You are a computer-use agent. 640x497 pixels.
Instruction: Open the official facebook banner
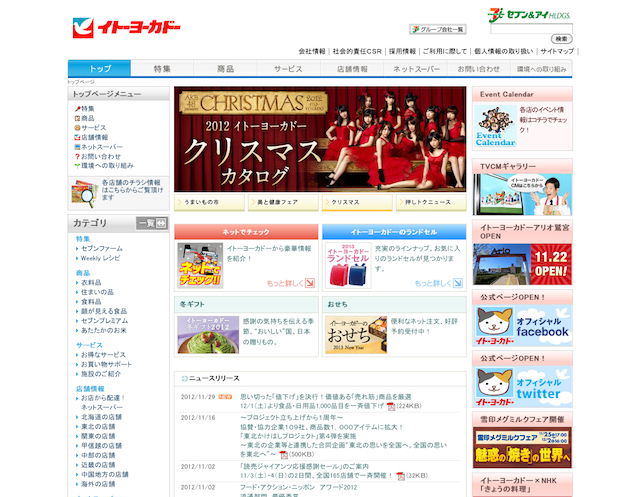522,326
